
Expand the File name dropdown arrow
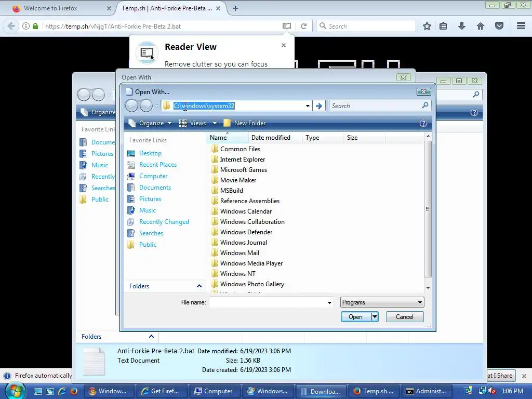[329, 302]
